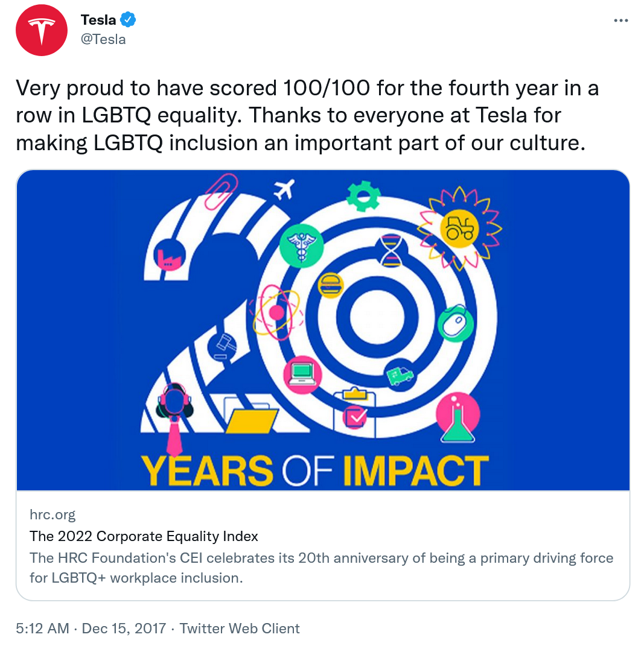Click the medical caduceus icon in the image
Screen dimensions: 644x649
pos(301,245)
